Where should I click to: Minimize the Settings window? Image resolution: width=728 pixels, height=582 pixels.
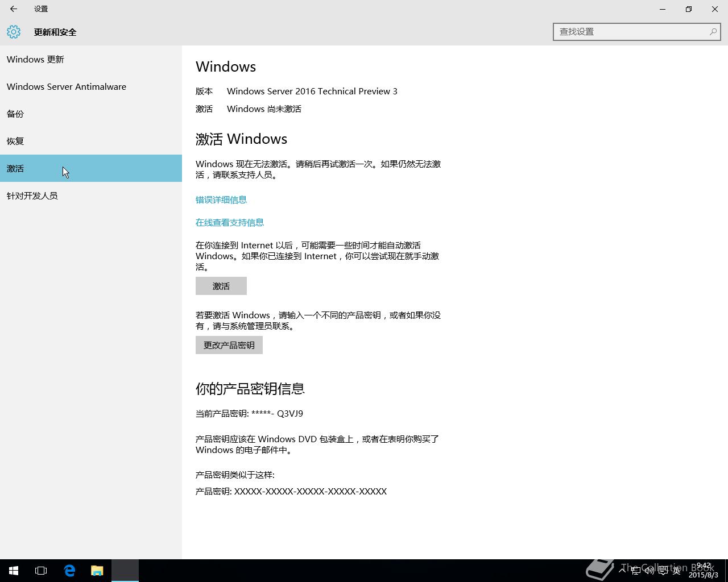[x=663, y=9]
